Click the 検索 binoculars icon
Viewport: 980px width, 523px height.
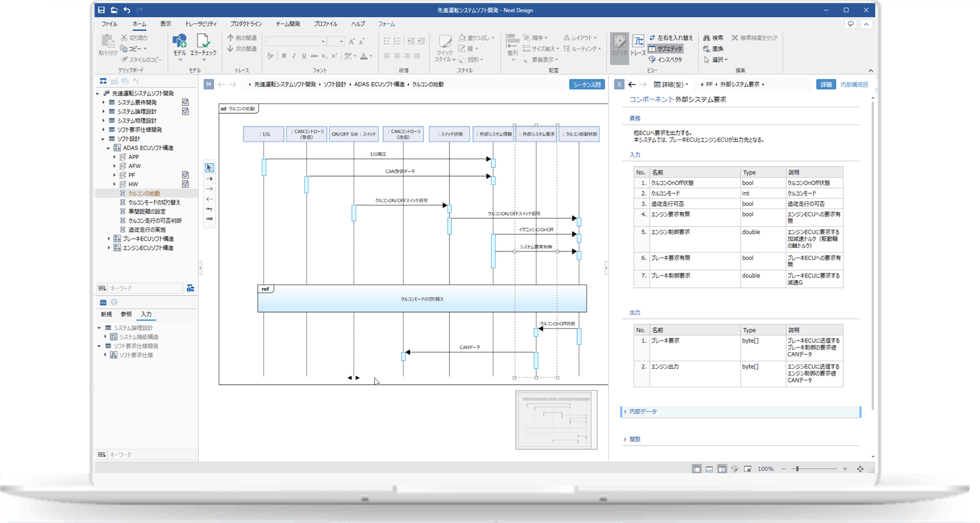713,38
